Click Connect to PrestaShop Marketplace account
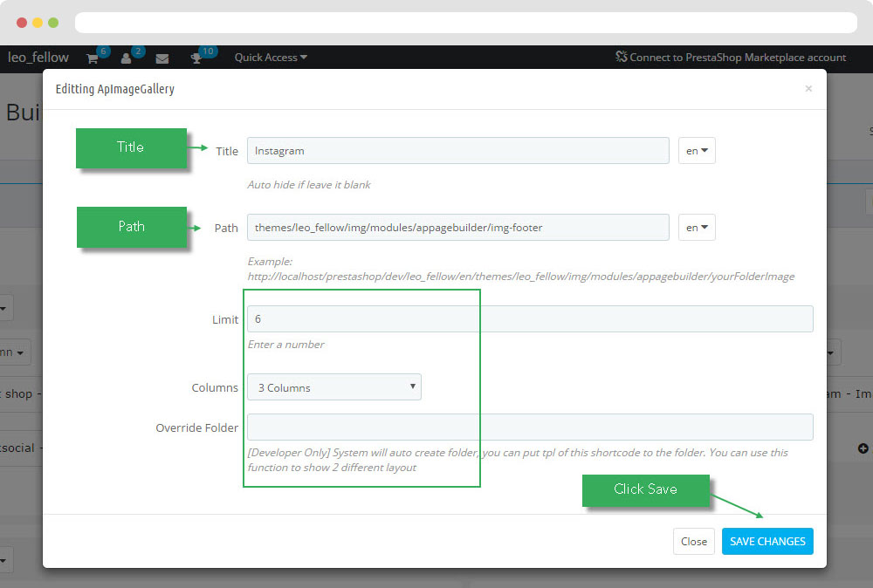The image size is (873, 588). pos(731,58)
